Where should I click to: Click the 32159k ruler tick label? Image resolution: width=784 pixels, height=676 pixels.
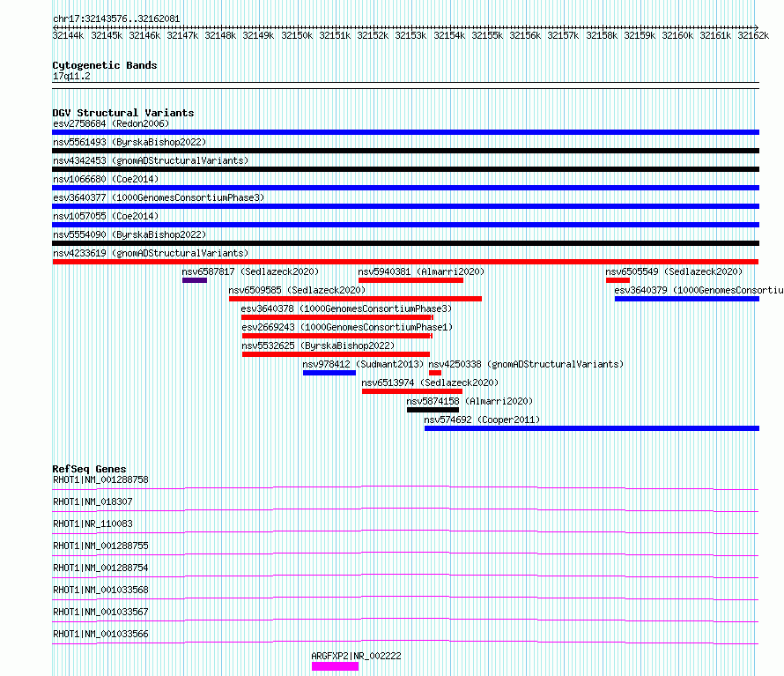pyautogui.click(x=640, y=35)
